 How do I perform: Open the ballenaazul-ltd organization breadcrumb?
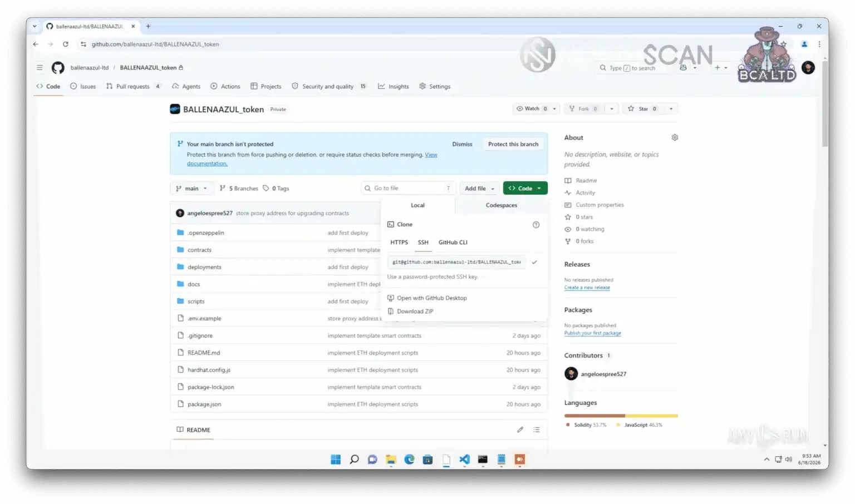pyautogui.click(x=90, y=68)
